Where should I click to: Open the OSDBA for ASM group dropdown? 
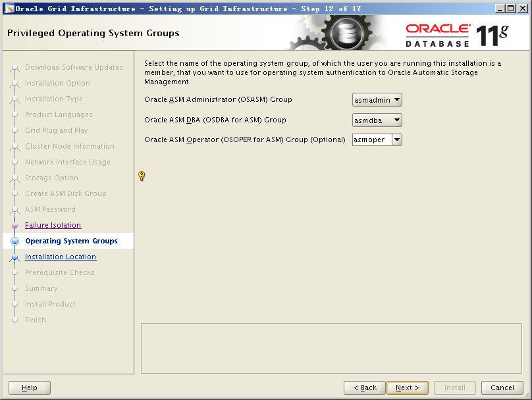click(377, 120)
